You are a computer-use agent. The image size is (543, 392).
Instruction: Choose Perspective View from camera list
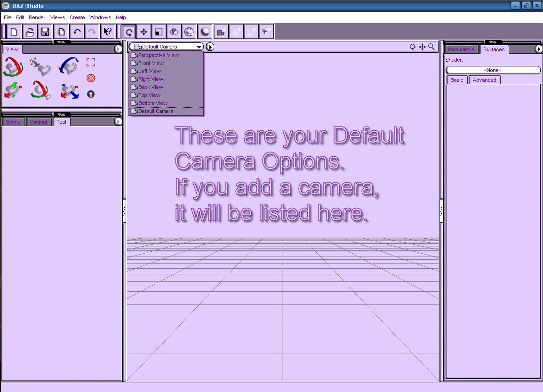pos(166,55)
